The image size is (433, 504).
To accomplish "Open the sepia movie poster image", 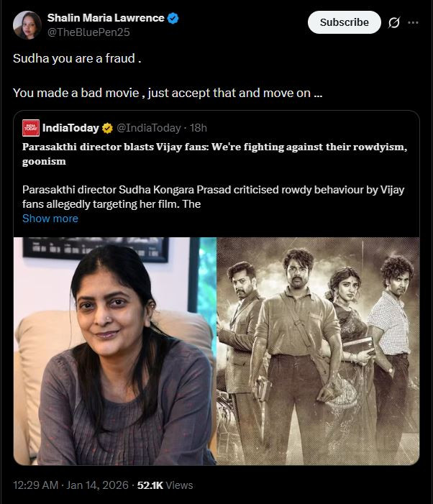I will [318, 351].
